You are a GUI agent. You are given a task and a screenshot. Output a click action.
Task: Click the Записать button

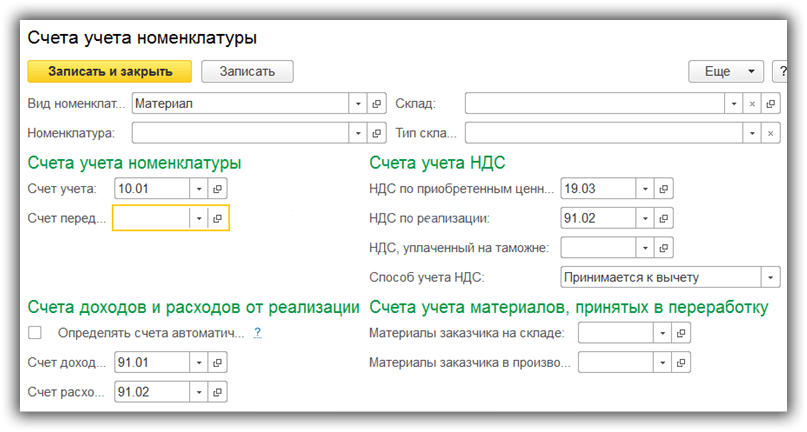point(247,71)
